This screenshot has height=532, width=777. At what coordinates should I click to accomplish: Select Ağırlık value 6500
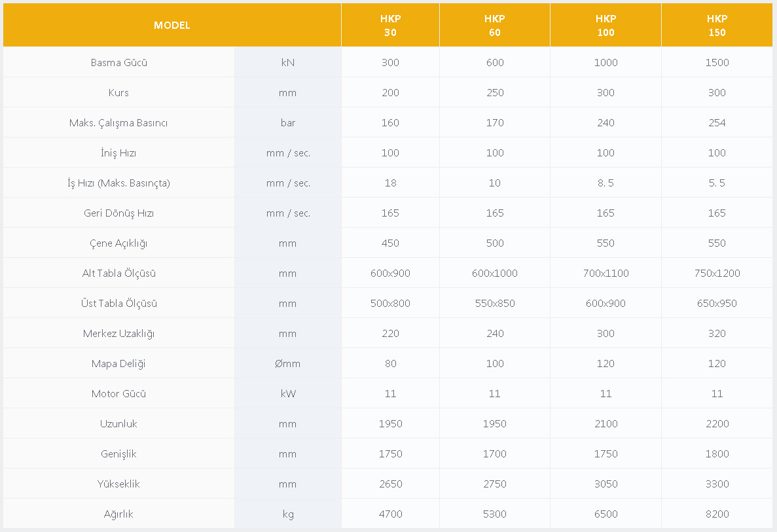[x=605, y=514]
